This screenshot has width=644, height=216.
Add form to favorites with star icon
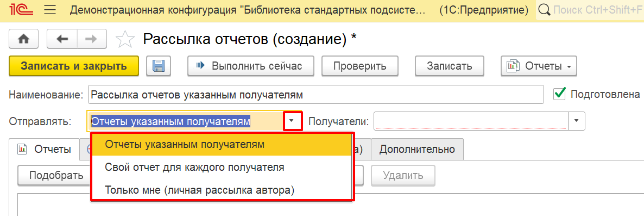coord(125,40)
